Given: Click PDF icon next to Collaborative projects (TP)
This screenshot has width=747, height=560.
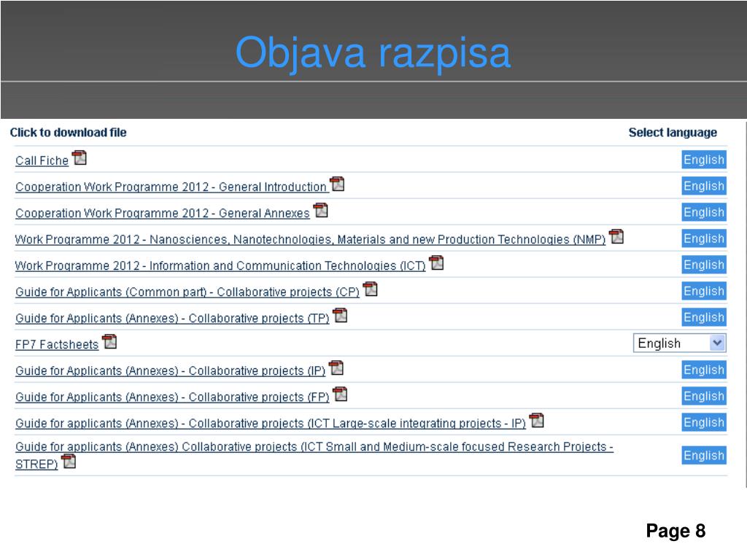Looking at the screenshot, I should point(340,316).
